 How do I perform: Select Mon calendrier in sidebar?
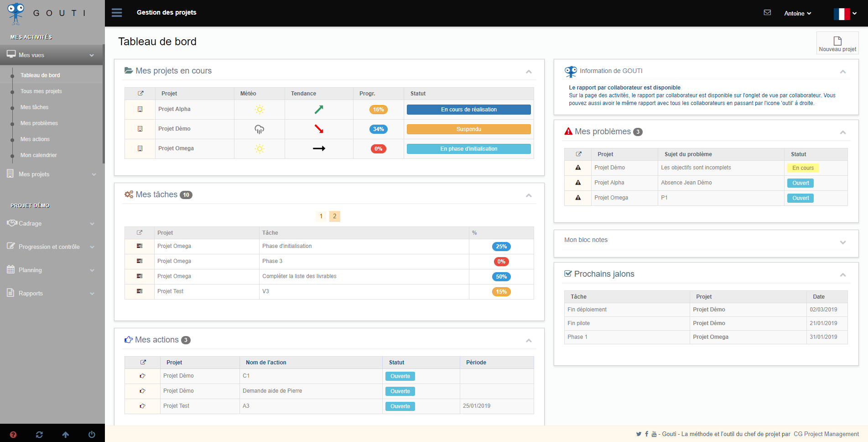39,155
